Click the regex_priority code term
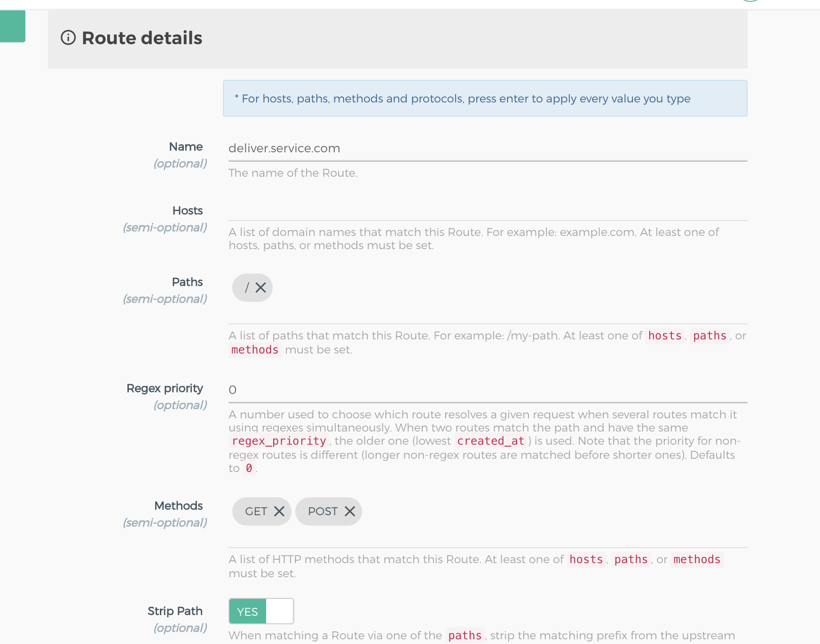The height and width of the screenshot is (644, 820). [x=279, y=441]
